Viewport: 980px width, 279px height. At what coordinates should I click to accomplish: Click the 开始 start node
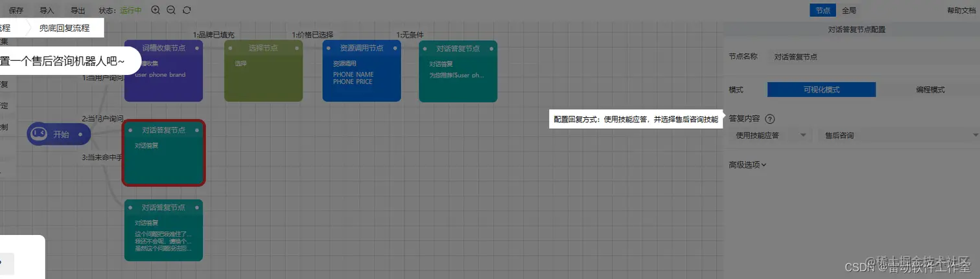tap(59, 134)
